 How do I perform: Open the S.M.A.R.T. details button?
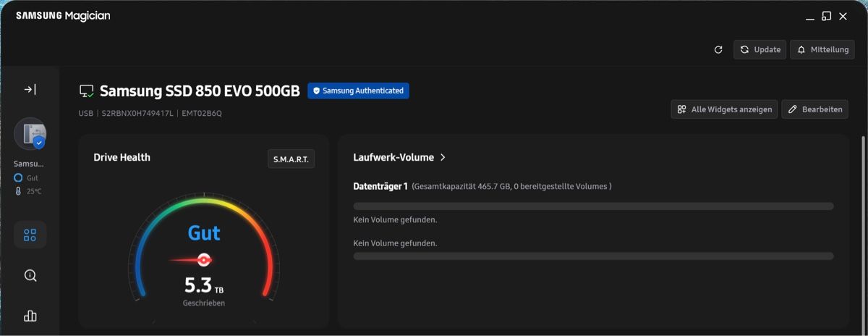[291, 159]
